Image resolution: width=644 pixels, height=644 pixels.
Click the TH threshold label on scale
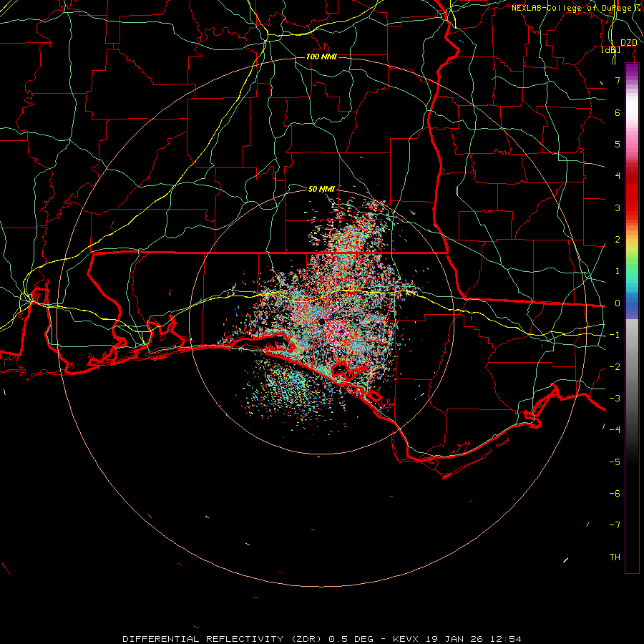pyautogui.click(x=615, y=557)
